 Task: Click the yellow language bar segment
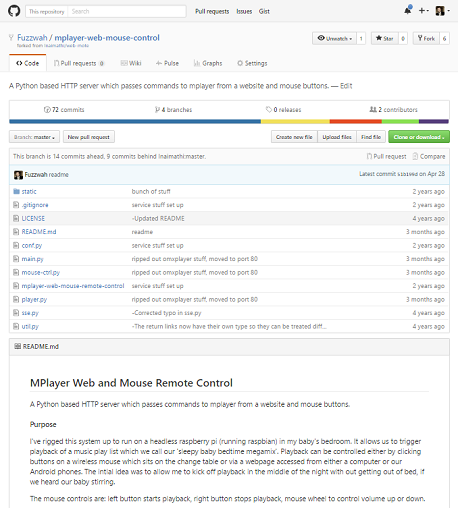tap(295, 122)
